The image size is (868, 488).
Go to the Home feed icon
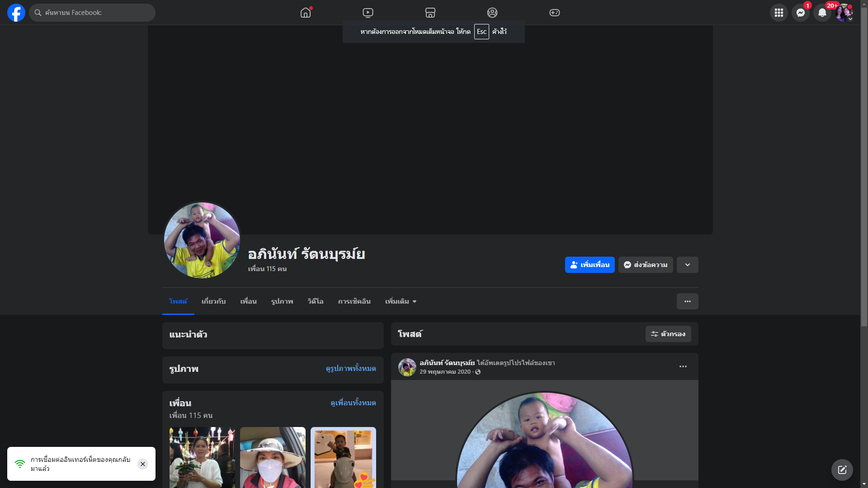pyautogui.click(x=306, y=13)
